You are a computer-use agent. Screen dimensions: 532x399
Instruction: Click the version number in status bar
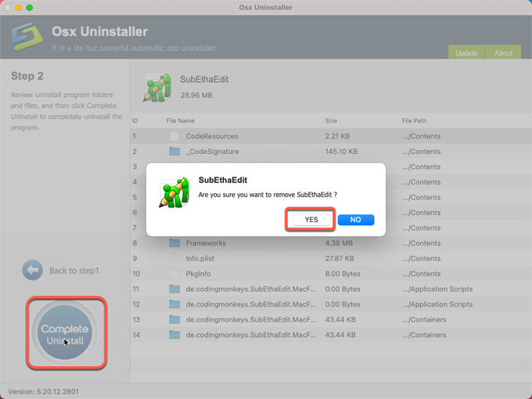(x=58, y=391)
